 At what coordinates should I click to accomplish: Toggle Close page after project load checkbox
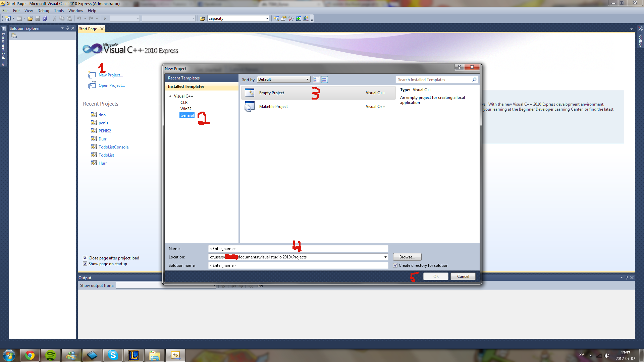[x=85, y=258]
